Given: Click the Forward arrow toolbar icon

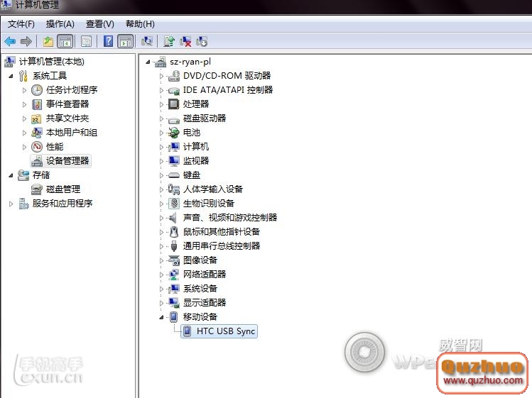Looking at the screenshot, I should click(26, 41).
